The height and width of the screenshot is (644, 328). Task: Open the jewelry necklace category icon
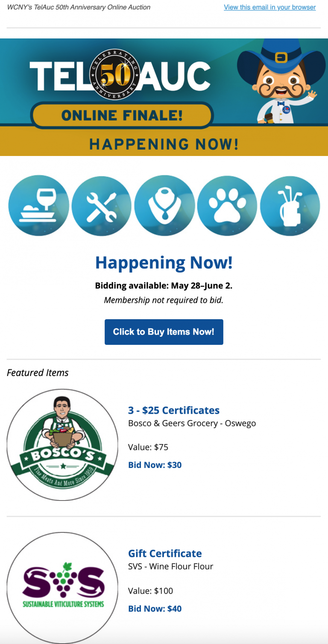pyautogui.click(x=164, y=206)
